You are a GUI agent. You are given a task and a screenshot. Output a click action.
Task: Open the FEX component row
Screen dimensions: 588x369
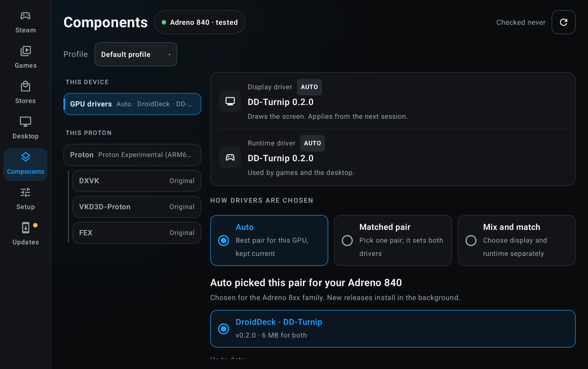pyautogui.click(x=137, y=233)
